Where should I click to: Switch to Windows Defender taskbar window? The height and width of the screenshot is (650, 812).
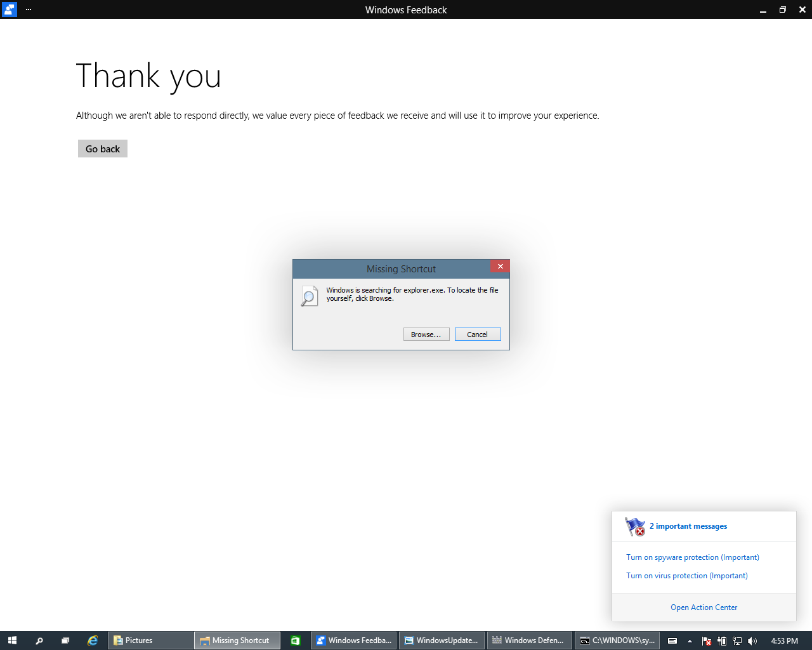[x=530, y=640]
